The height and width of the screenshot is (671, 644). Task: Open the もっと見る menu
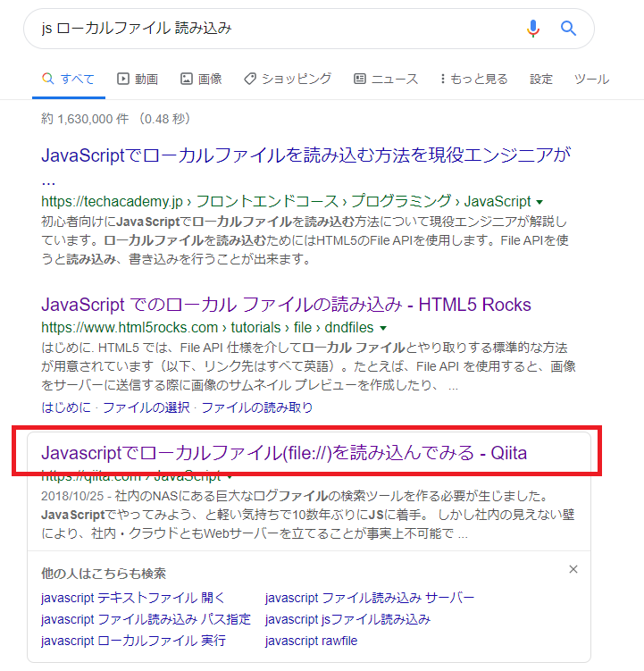[x=473, y=80]
